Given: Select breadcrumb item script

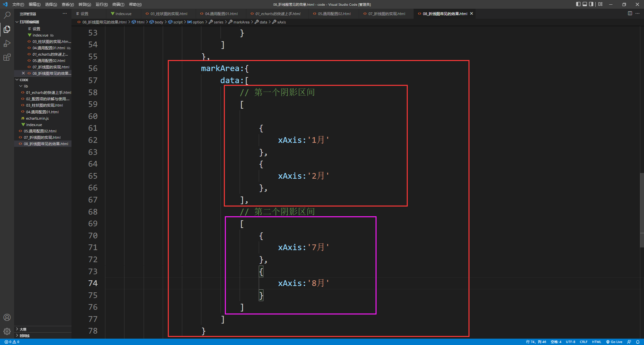Looking at the screenshot, I should [178, 22].
